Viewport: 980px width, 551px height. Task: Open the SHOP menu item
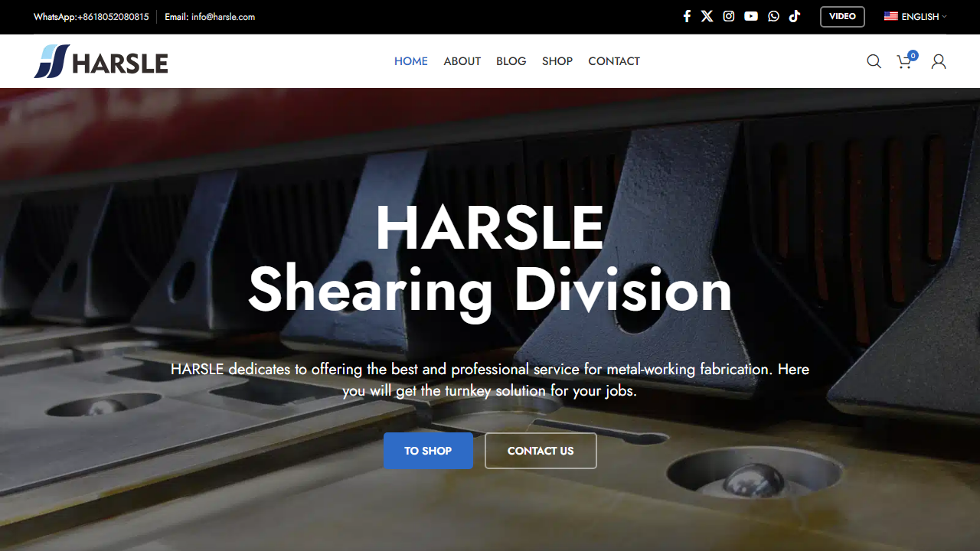pos(557,61)
